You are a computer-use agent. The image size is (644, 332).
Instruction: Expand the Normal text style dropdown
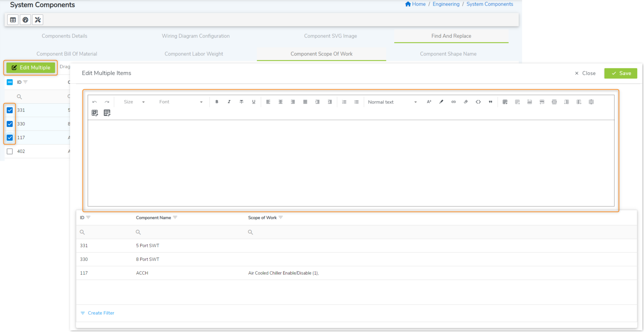[x=392, y=102]
